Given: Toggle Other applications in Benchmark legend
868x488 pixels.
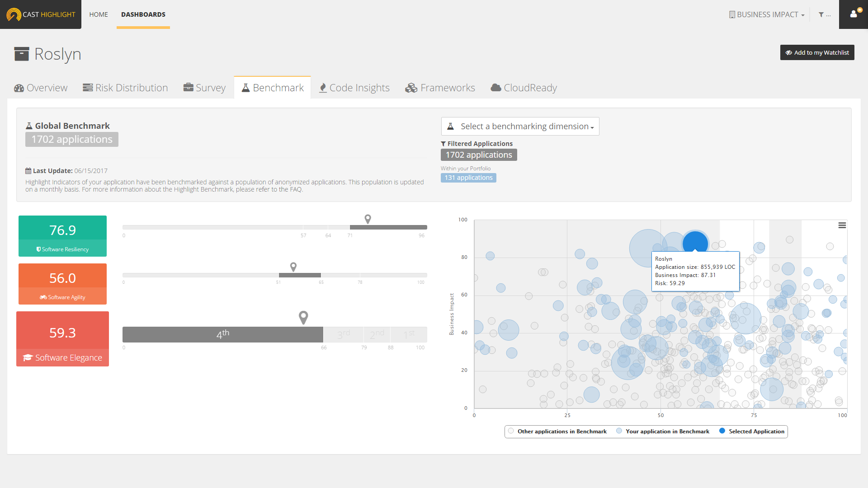Looking at the screenshot, I should tap(557, 432).
